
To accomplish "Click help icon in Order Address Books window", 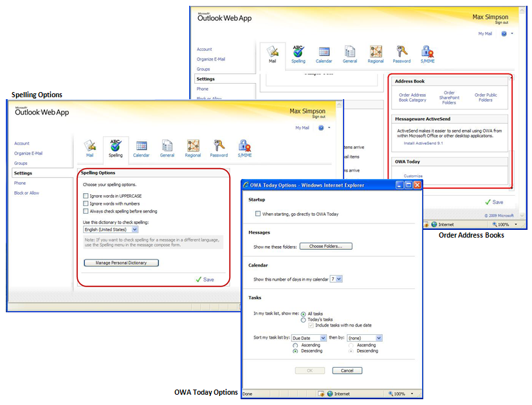I will click(x=504, y=33).
